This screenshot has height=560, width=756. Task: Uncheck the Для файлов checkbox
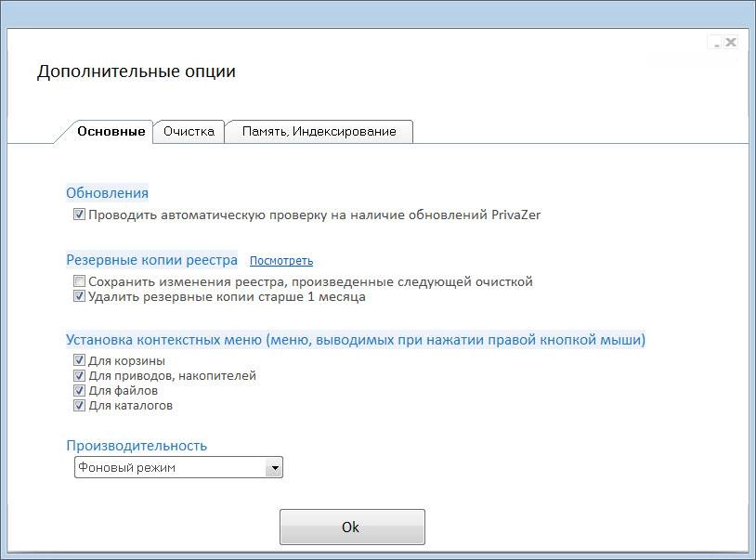(80, 390)
